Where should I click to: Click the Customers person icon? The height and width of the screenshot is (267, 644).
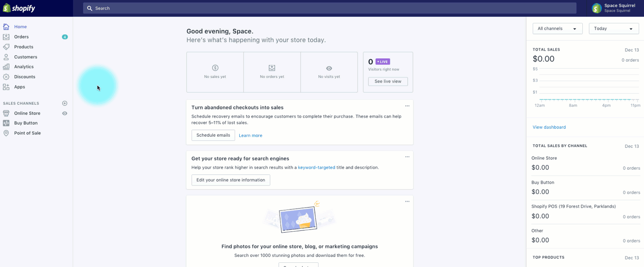6,57
